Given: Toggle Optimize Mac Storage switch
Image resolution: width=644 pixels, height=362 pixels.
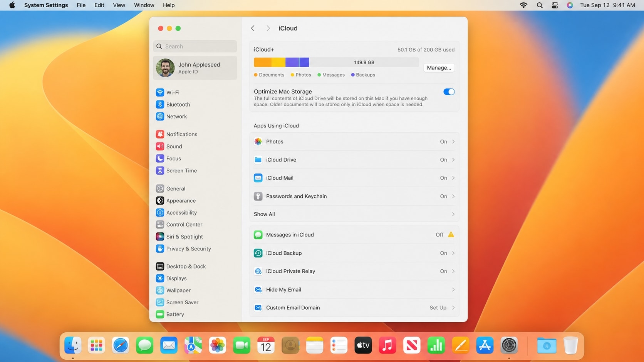Looking at the screenshot, I should coord(449,92).
